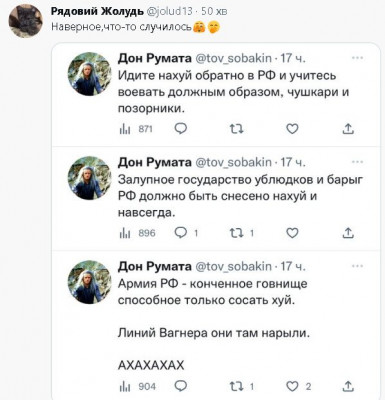Open @tov_sobakin handle on first tweet
The image size is (385, 400).
[x=233, y=58]
